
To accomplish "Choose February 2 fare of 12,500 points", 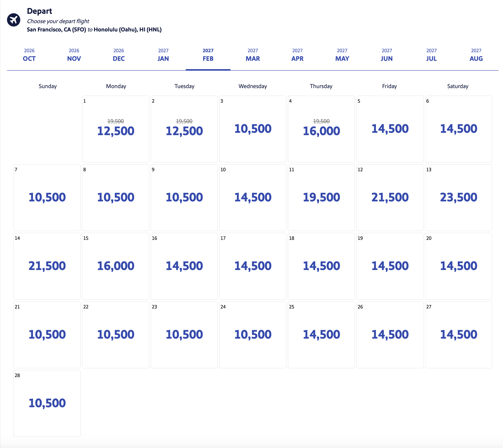I will tap(184, 129).
